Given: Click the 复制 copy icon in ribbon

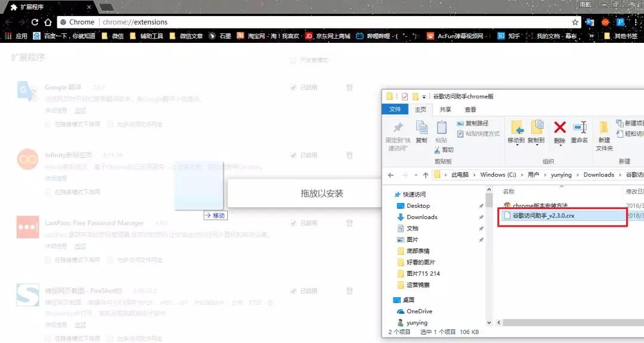Looking at the screenshot, I should pos(422,127).
